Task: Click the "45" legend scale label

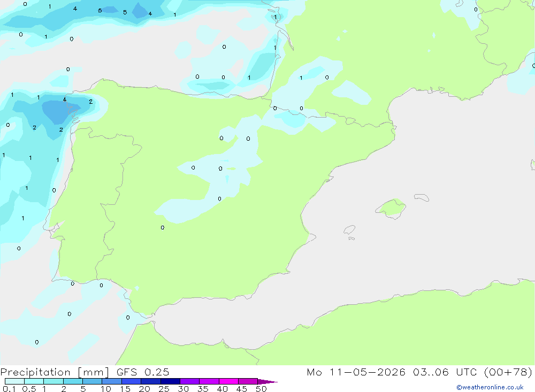Action: pos(242,389)
